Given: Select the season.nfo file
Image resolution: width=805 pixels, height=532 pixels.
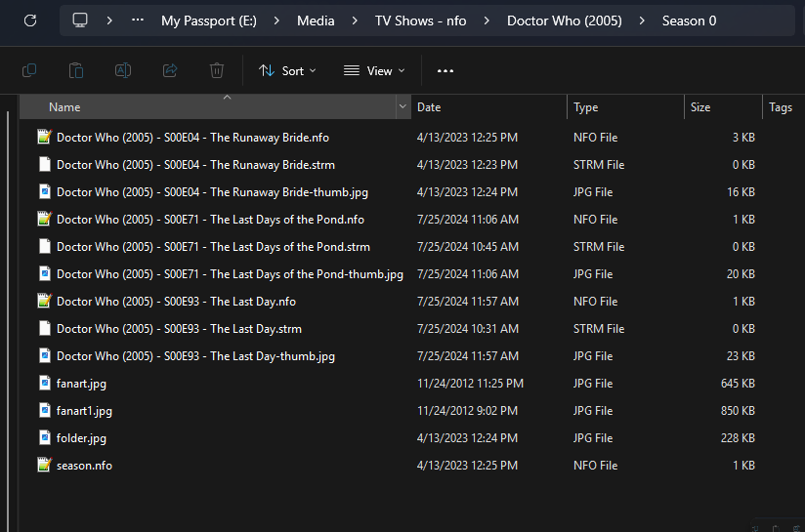Looking at the screenshot, I should click(x=84, y=466).
